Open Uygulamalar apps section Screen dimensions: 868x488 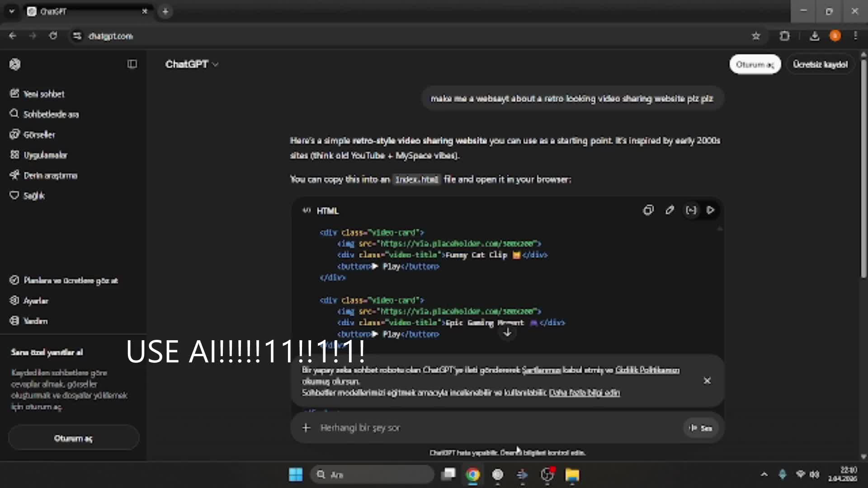coord(45,155)
